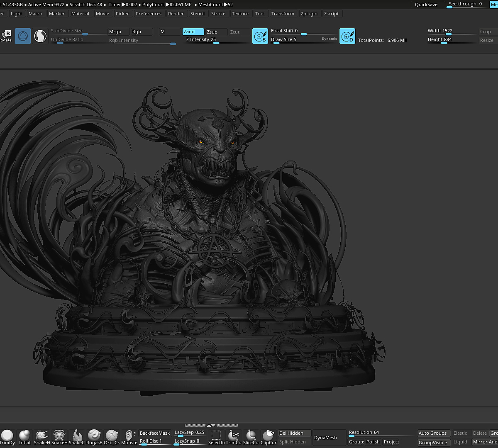Adjust the Z Intensity slider
This screenshot has height=448, width=498.
(x=217, y=40)
